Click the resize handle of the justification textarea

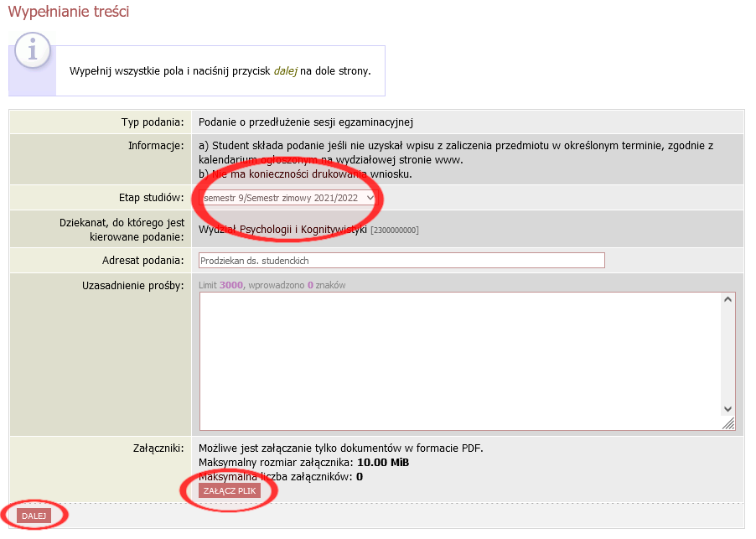728,423
